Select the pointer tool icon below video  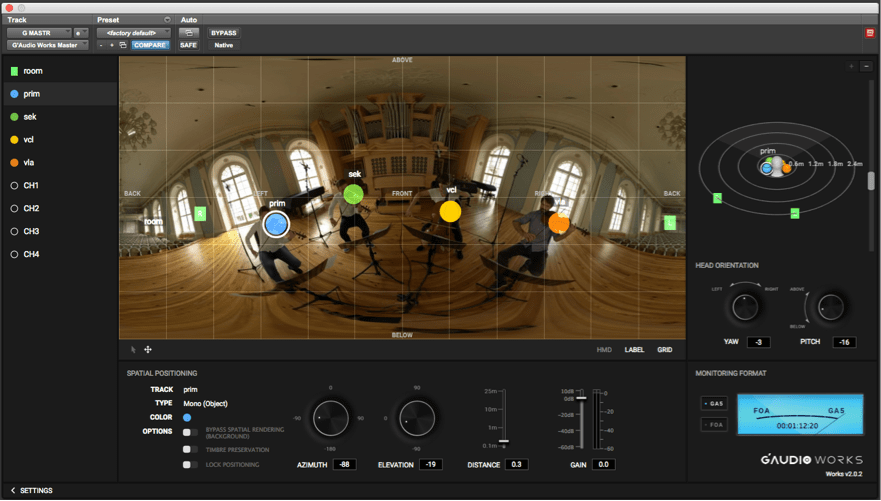pos(133,350)
